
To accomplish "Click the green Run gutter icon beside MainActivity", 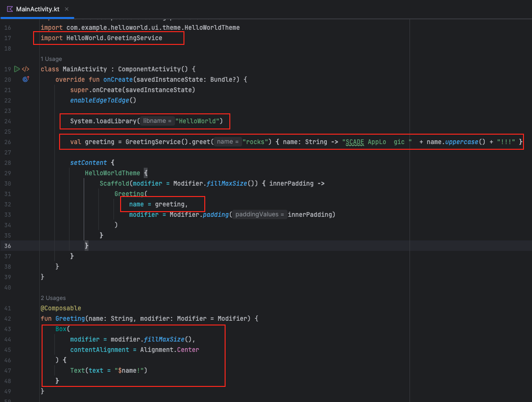I will point(17,69).
